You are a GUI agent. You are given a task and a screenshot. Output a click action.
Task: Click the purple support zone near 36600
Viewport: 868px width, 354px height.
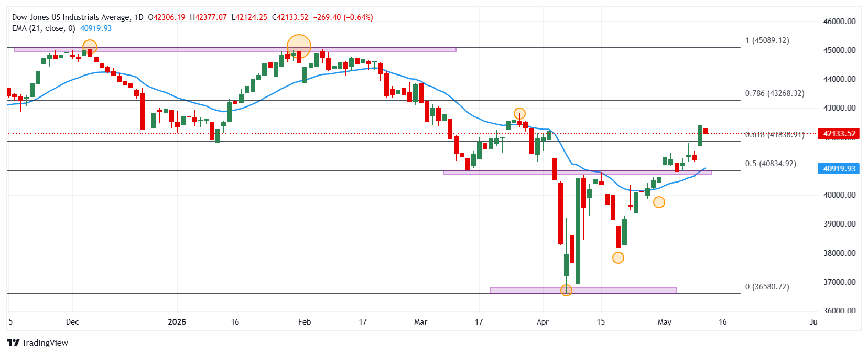pyautogui.click(x=583, y=291)
